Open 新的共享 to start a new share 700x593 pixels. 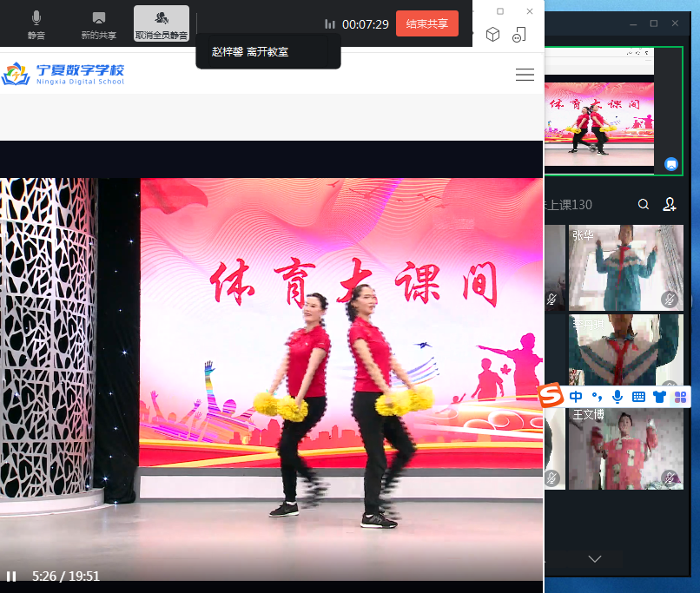pyautogui.click(x=98, y=23)
